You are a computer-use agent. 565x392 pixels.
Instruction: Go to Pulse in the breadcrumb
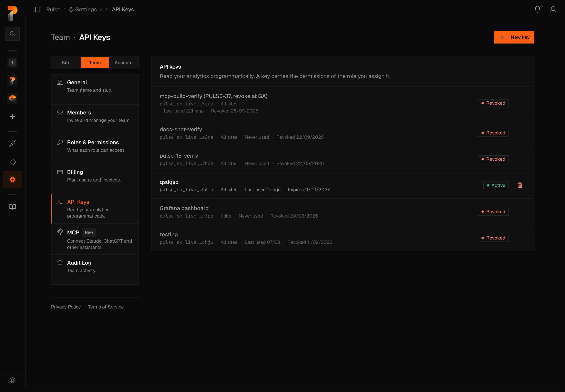(53, 9)
